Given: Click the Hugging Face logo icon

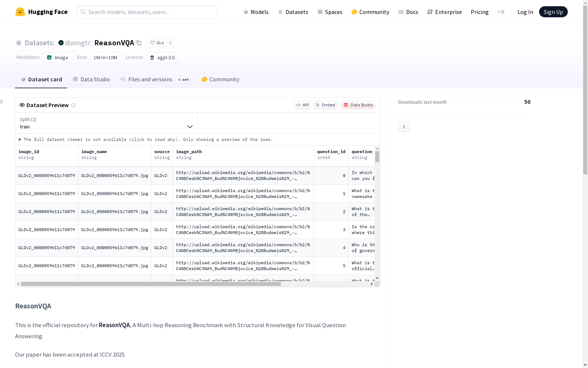Looking at the screenshot, I should (20, 12).
